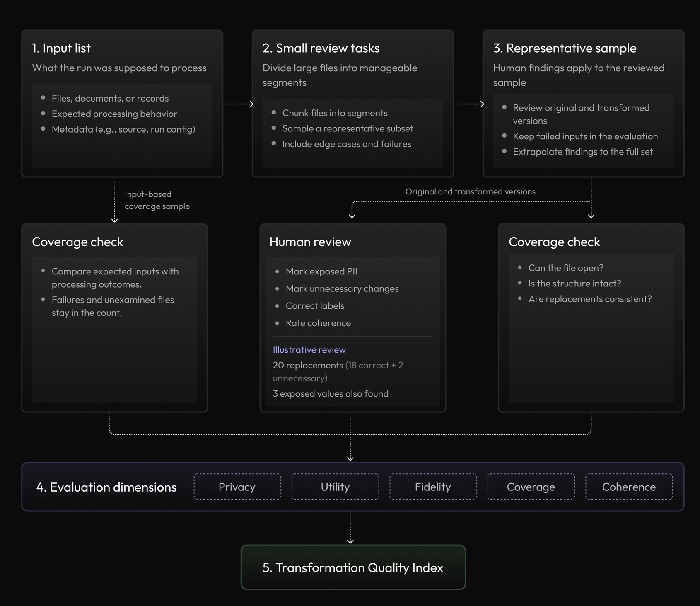The height and width of the screenshot is (606, 700).
Task: Click '3 exposed values also found' line
Action: coord(331,393)
